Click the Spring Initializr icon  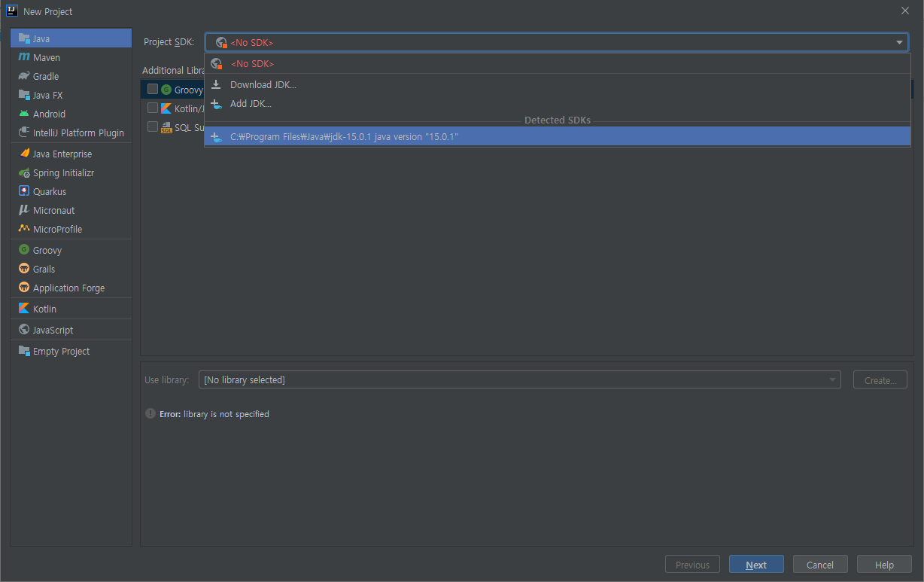(24, 172)
